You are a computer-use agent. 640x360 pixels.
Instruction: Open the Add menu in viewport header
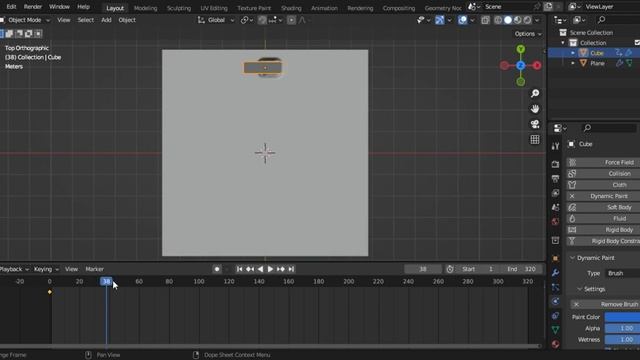106,20
